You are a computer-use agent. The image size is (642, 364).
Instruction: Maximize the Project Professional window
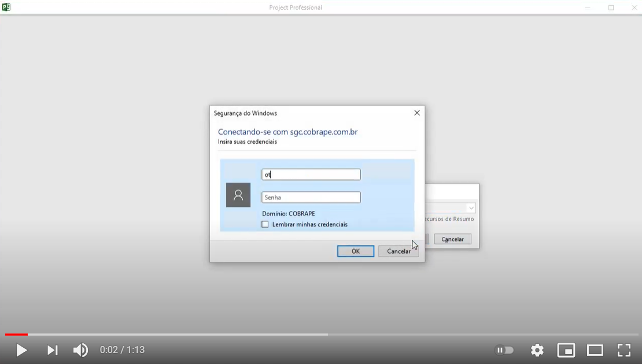point(611,8)
